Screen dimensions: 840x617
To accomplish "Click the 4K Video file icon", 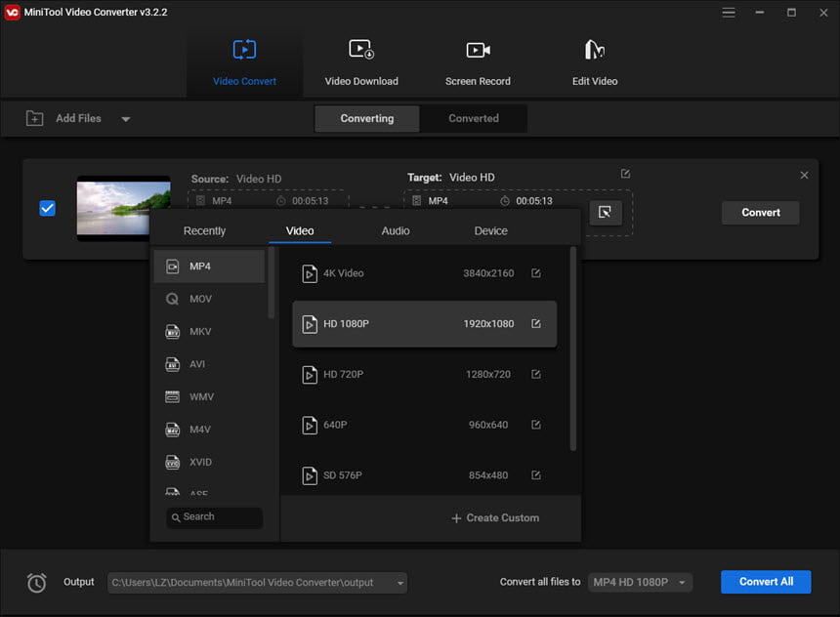I will tap(309, 273).
